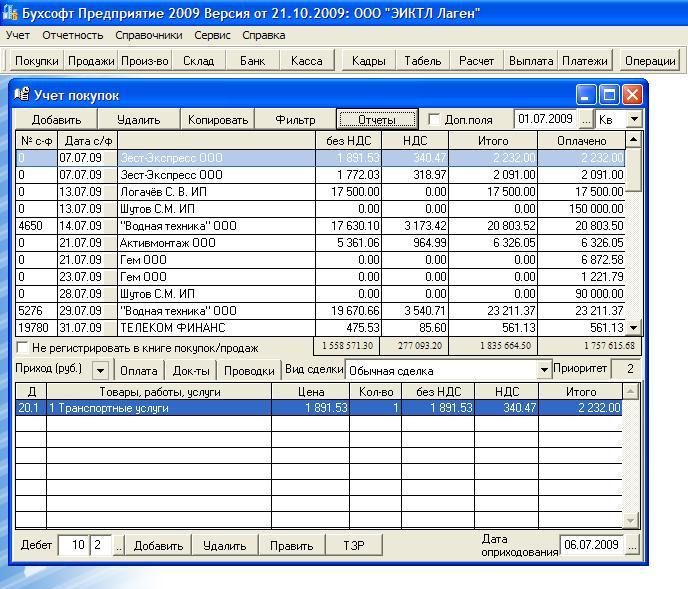Screen dimensions: 688x589
Task: Select the ТЕЛЕКОМ ФИНАНС row
Action: tap(172, 327)
